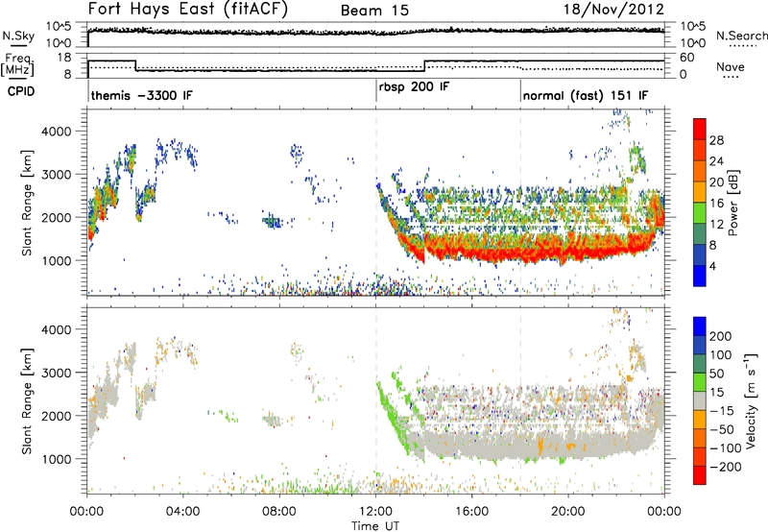Viewport: 768px width, 532px height.
Task: Click the 'Time UT' axis label
Action: pos(375,525)
